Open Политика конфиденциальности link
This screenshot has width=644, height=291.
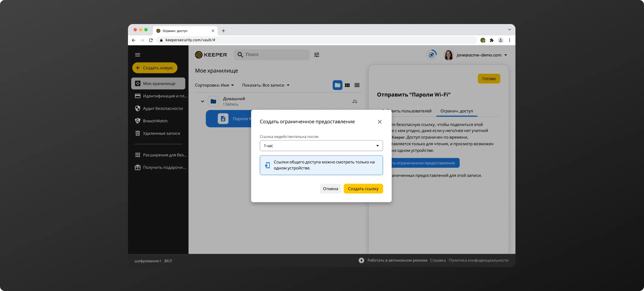[478, 260]
